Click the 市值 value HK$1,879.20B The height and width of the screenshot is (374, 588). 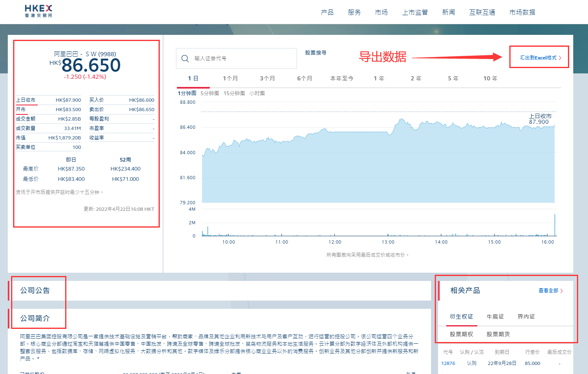pyautogui.click(x=64, y=138)
